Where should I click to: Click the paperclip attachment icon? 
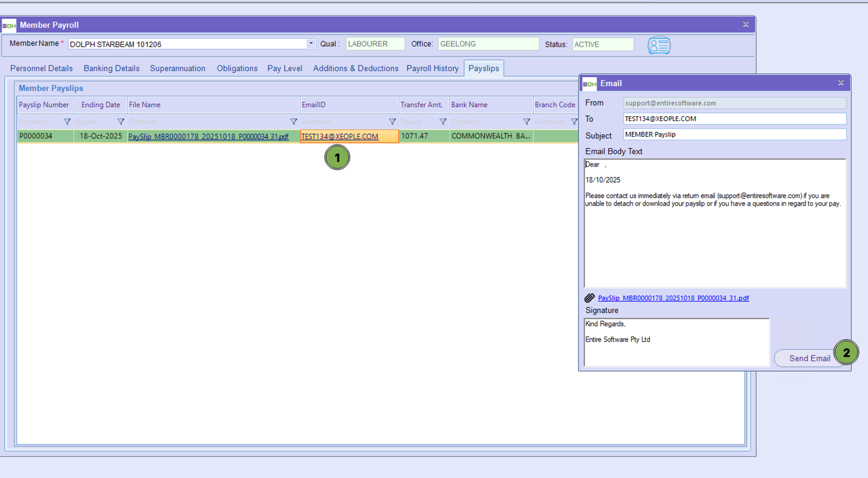pyautogui.click(x=590, y=298)
